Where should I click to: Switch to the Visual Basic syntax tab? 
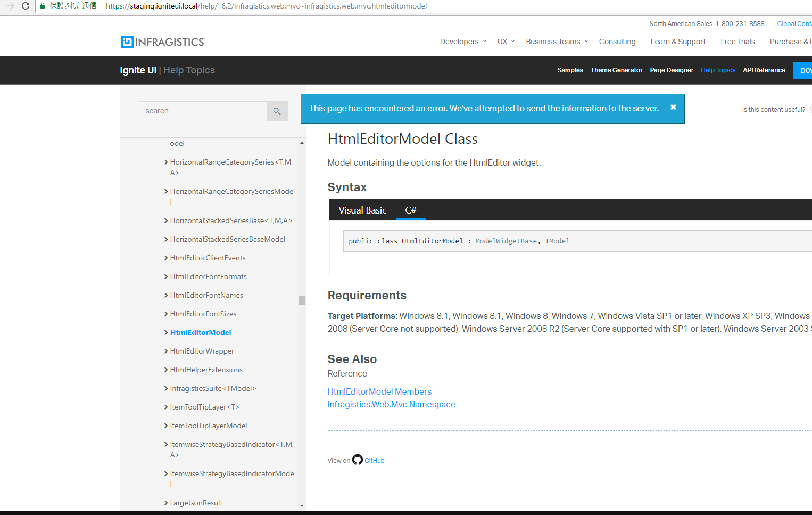point(362,210)
